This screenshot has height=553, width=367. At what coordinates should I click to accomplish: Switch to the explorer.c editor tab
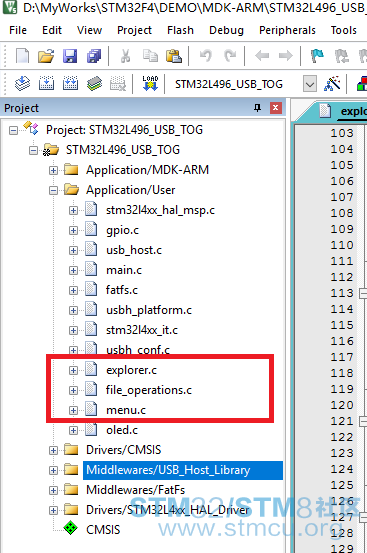tap(353, 111)
